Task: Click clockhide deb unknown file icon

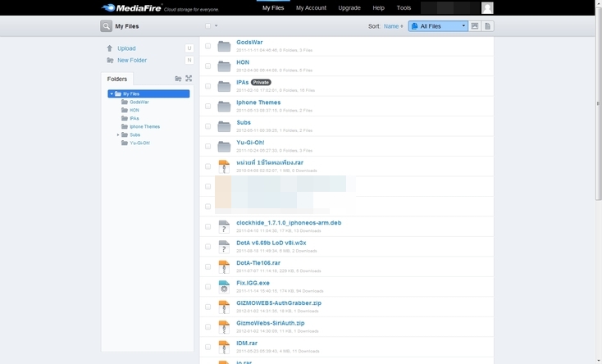Action: [x=224, y=226]
